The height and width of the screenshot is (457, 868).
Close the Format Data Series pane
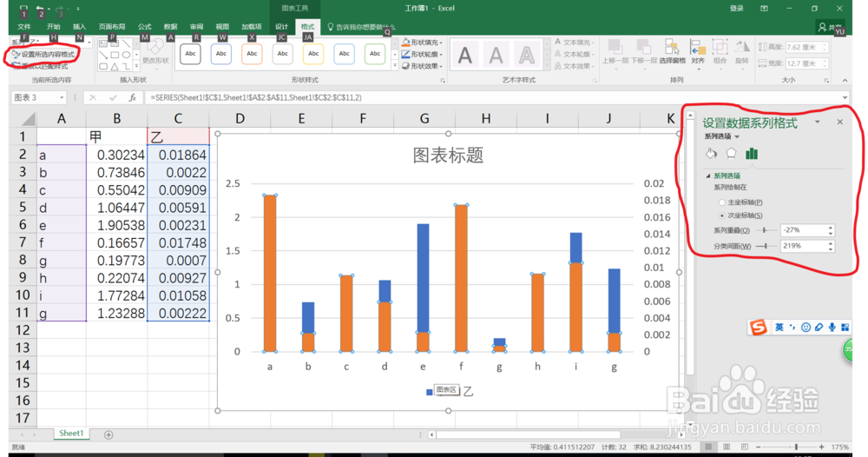click(839, 122)
